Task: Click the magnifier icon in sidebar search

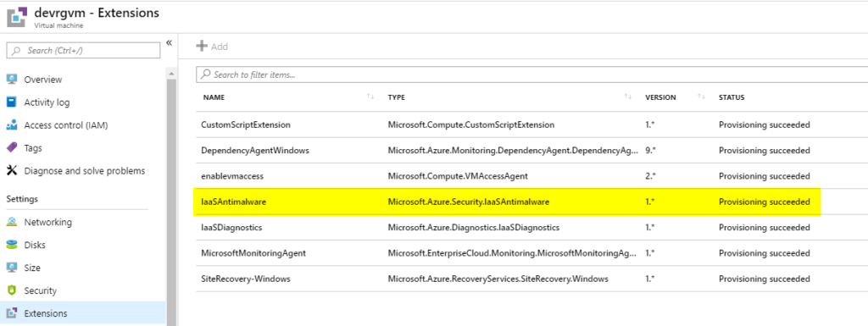Action: (x=16, y=50)
